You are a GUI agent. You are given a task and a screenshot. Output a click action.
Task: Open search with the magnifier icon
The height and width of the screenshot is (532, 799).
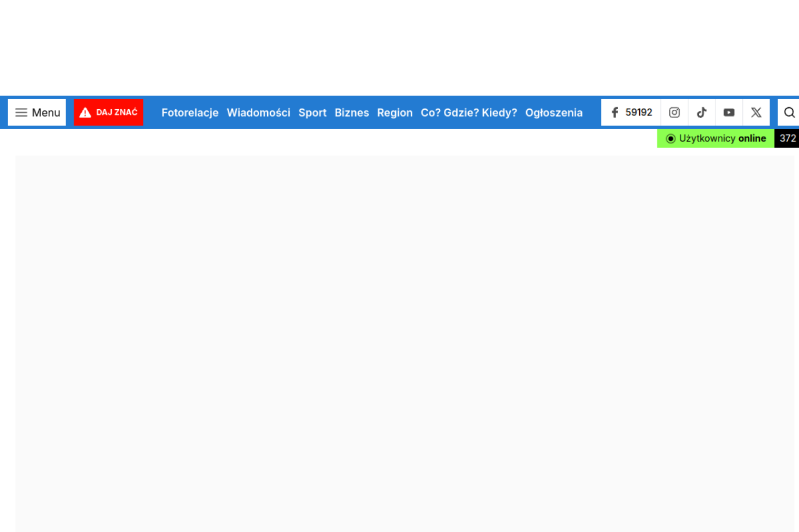click(x=789, y=112)
